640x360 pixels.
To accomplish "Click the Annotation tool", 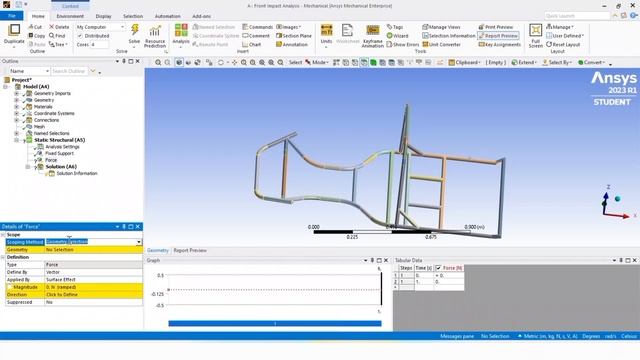I will point(291,44).
